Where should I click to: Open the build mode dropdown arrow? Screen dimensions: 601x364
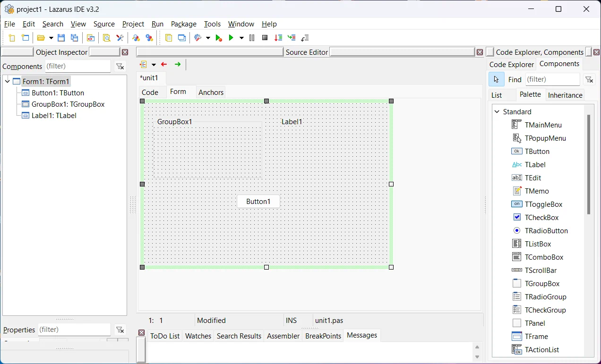[207, 38]
